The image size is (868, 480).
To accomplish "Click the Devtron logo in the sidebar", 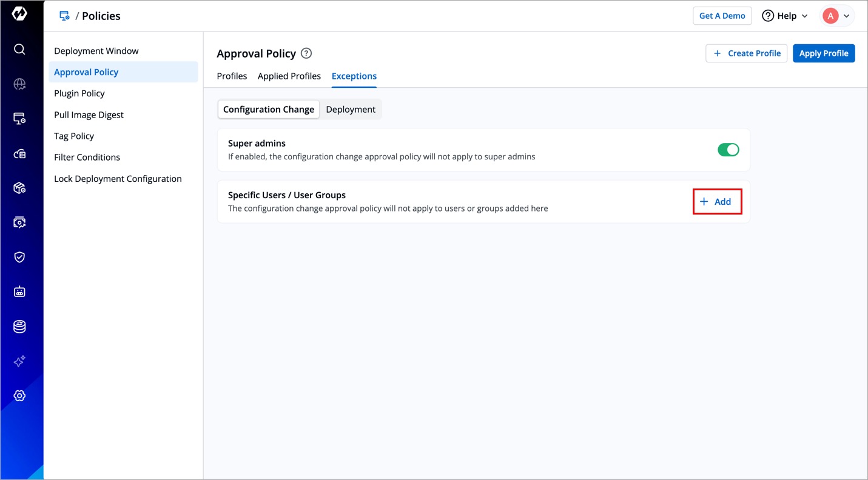I will click(19, 14).
